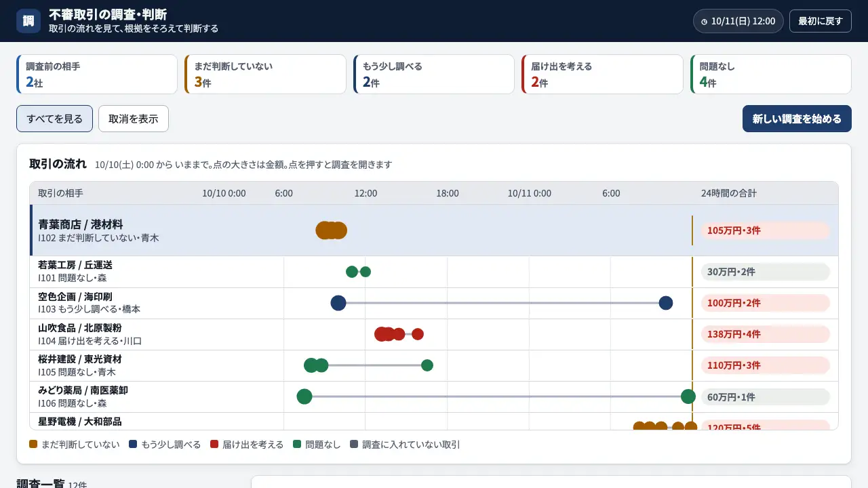Open the last red dot in 山吹食品 row

tap(418, 334)
